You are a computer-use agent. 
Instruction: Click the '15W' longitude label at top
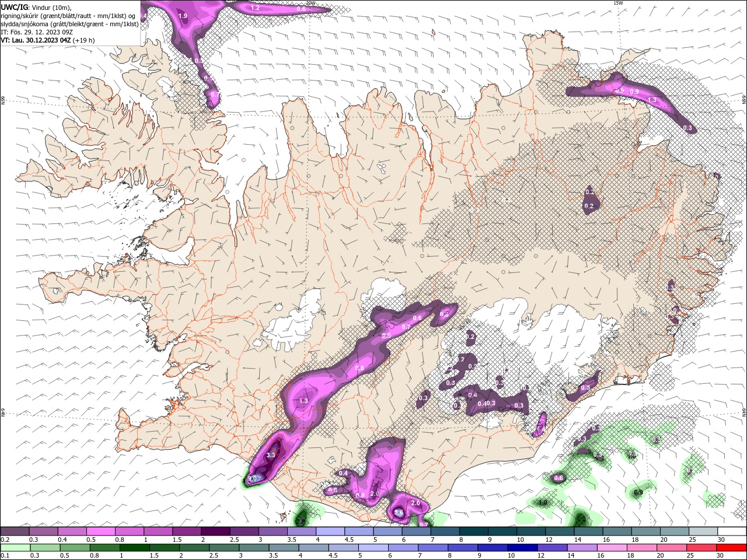pyautogui.click(x=619, y=3)
